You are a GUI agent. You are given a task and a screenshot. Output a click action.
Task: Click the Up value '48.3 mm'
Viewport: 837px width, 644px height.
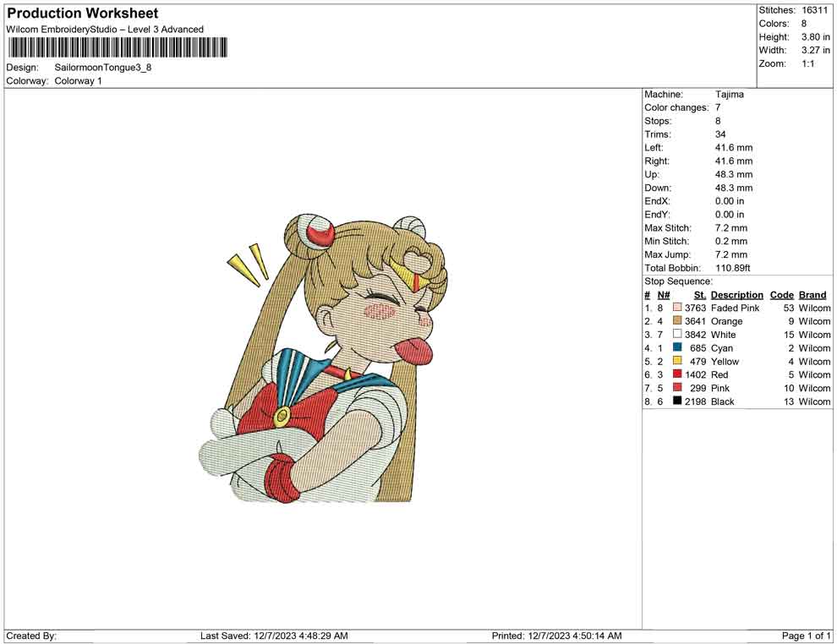click(734, 174)
